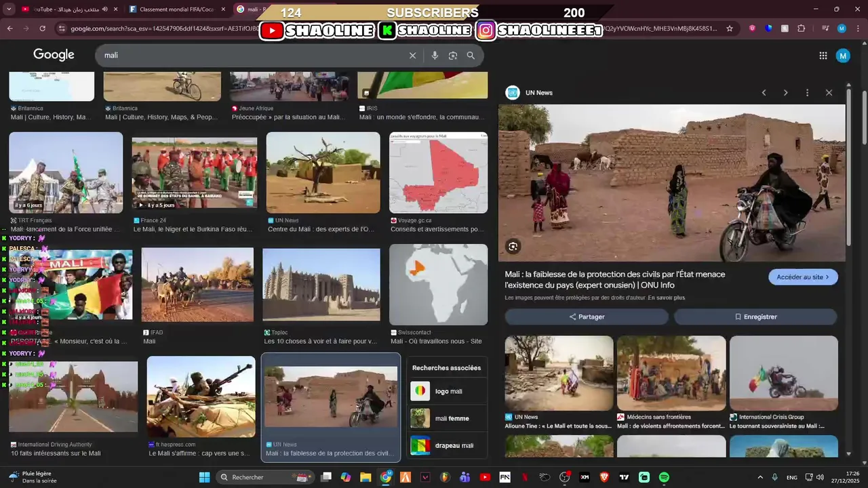Open the 'mali femme' related search
Viewport: 868px width, 488px height.
click(447, 418)
